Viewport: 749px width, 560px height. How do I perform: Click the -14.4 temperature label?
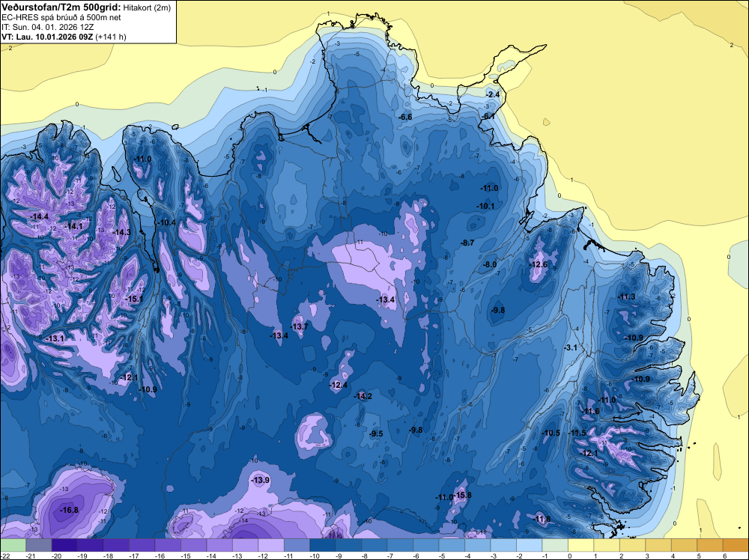[x=39, y=217]
